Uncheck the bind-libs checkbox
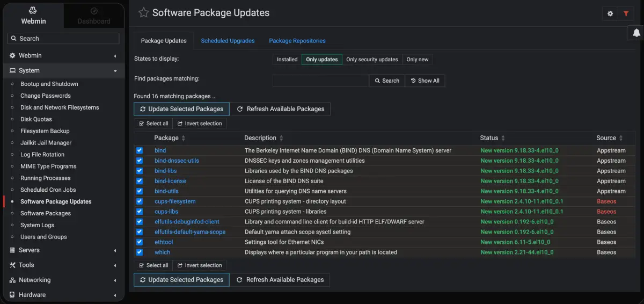The height and width of the screenshot is (304, 644). point(140,171)
